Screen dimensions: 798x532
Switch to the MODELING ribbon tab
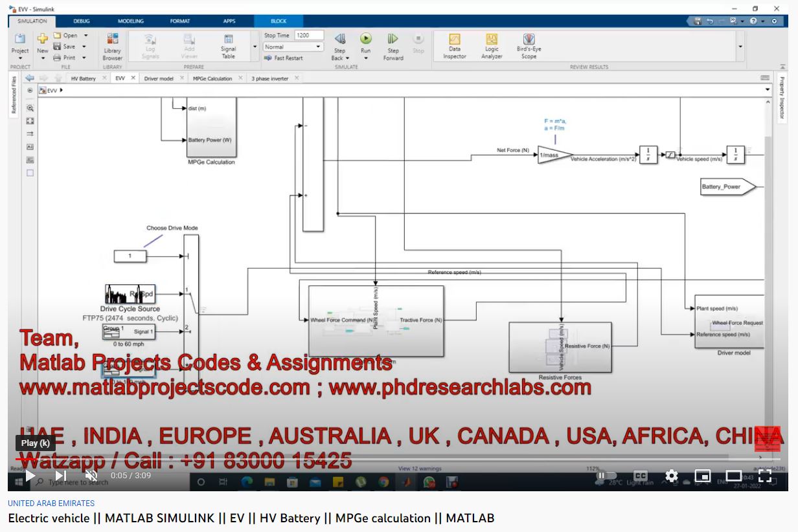click(130, 21)
